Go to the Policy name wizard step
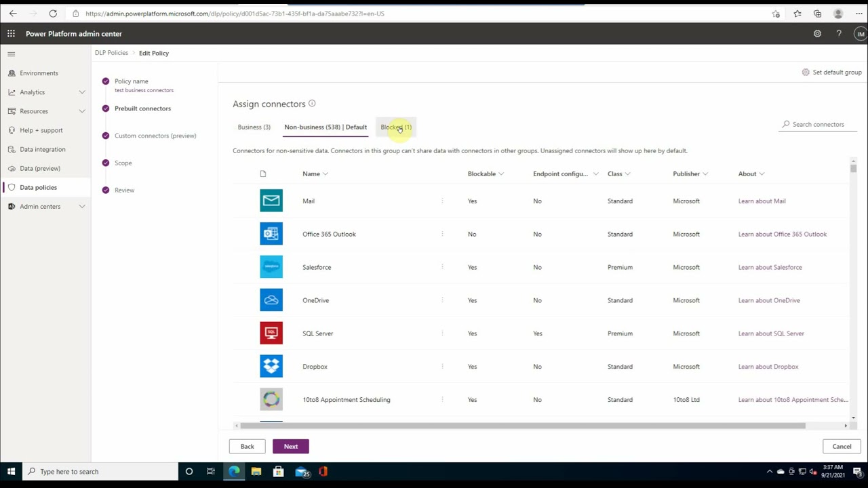 [x=132, y=81]
